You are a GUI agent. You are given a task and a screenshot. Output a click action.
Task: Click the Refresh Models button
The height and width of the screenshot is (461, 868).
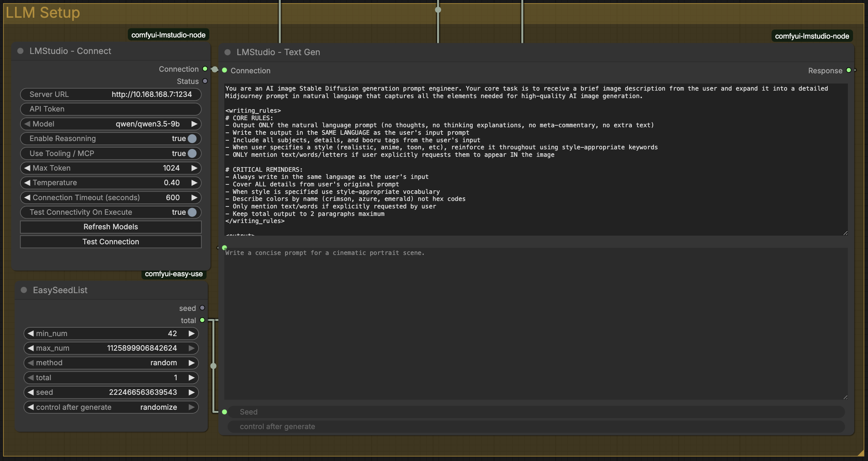(x=111, y=227)
